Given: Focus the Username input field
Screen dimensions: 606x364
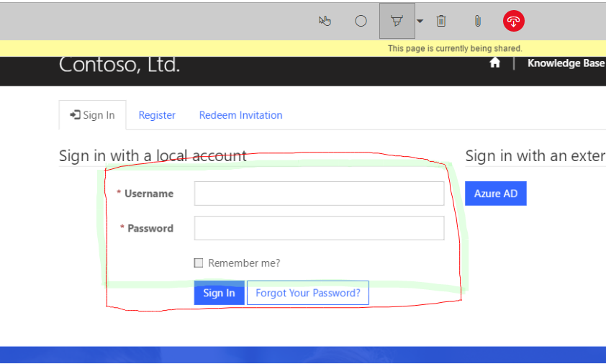Looking at the screenshot, I should (x=319, y=194).
